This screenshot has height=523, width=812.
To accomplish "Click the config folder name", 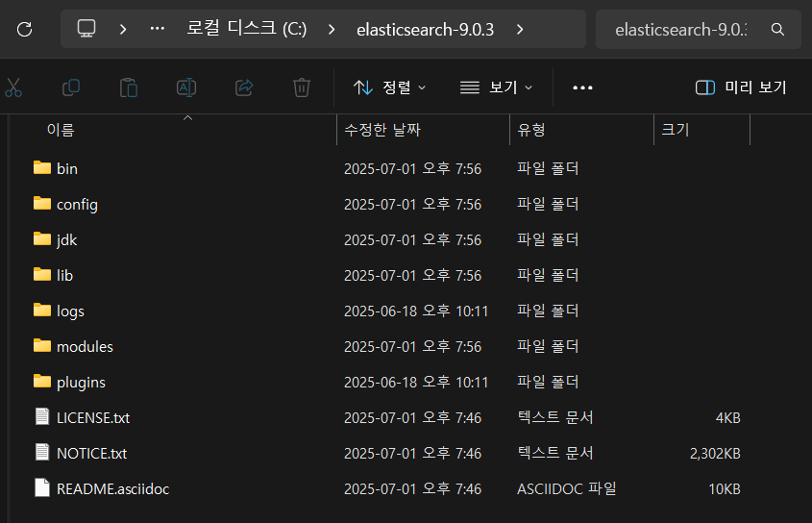I will 77,205.
